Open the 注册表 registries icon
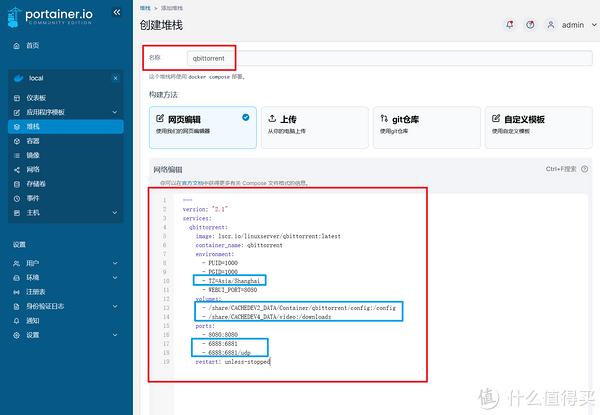The height and width of the screenshot is (415, 600). click(x=16, y=292)
